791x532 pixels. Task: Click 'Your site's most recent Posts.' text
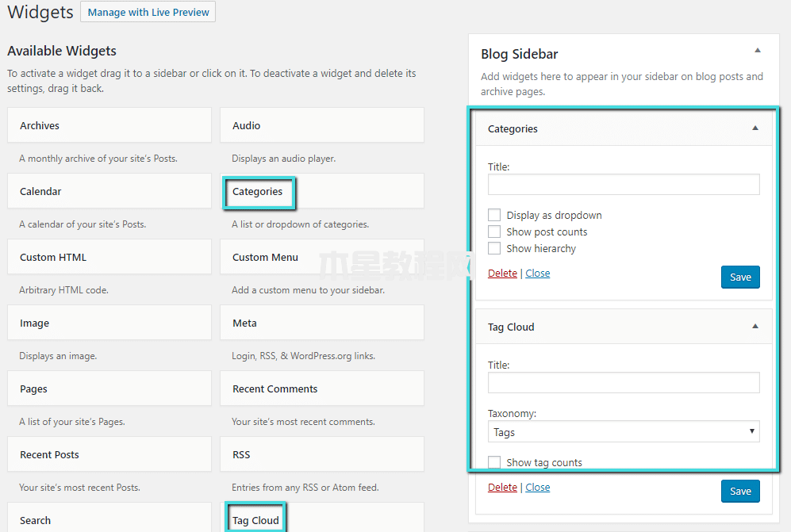coord(79,487)
